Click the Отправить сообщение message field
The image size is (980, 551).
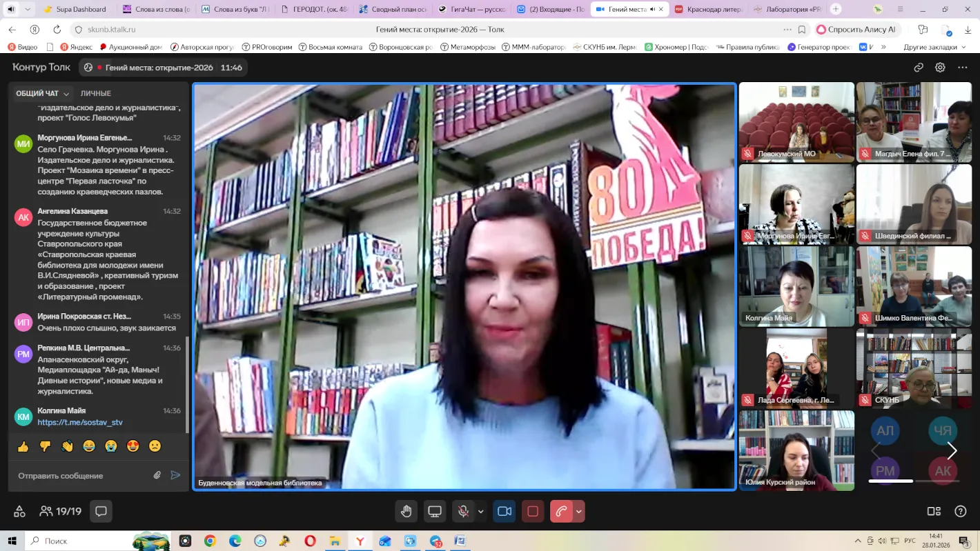(x=81, y=476)
